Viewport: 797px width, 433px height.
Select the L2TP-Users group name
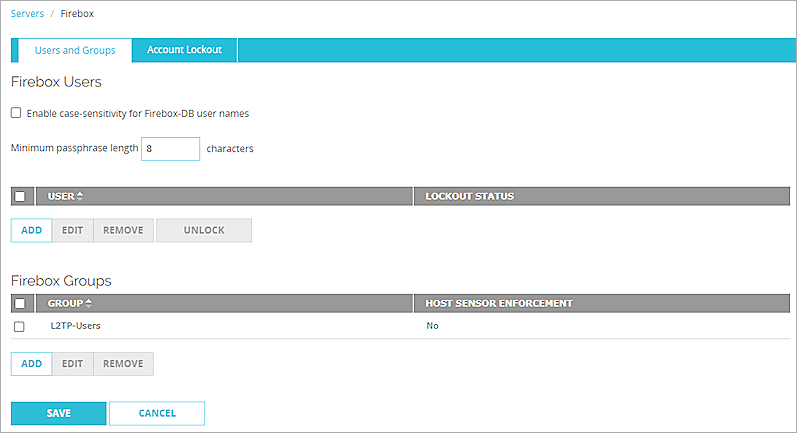point(75,326)
